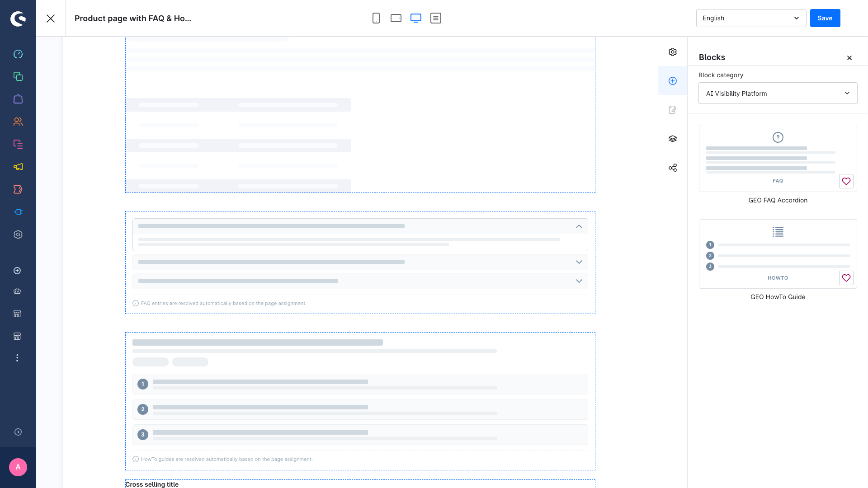Close the page editor with X
The height and width of the screenshot is (488, 868).
51,18
